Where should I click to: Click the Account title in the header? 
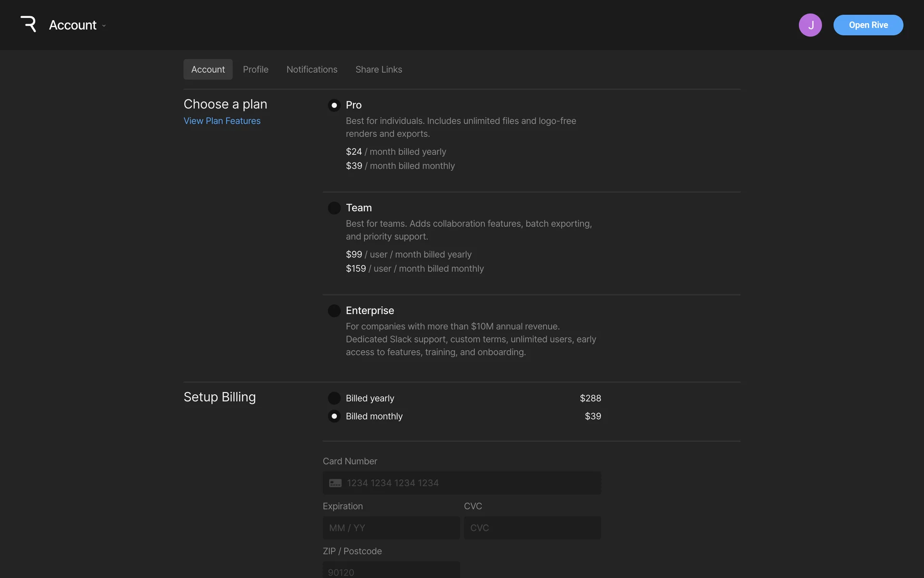(x=73, y=25)
